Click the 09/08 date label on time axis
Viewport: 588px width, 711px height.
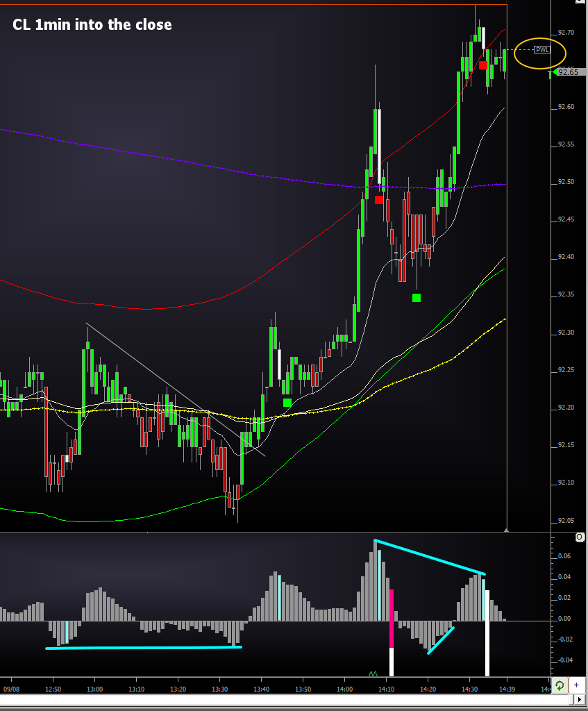coord(11,689)
